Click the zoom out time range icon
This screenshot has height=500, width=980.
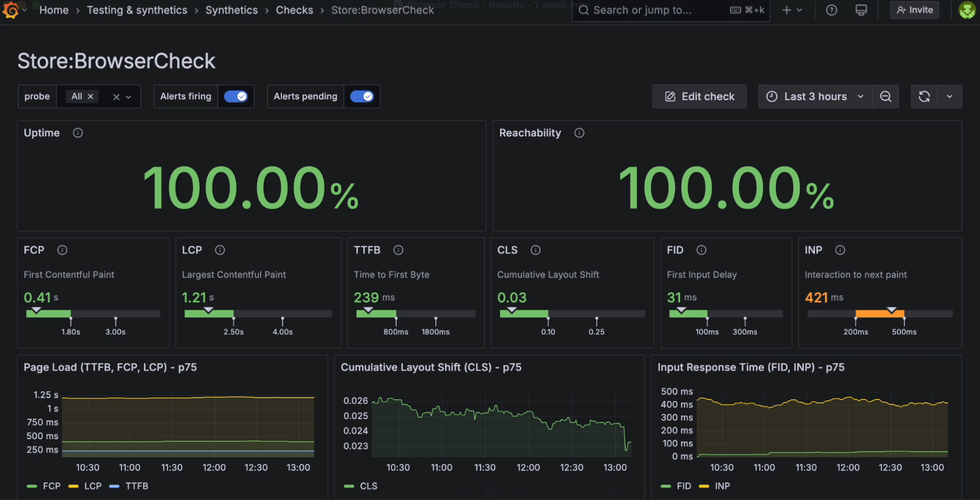(885, 97)
